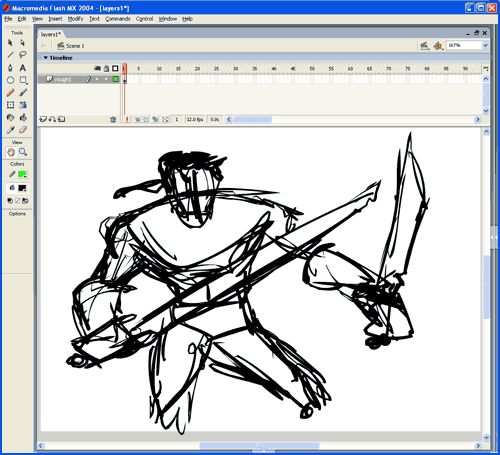This screenshot has width=500, height=455.
Task: Open the timeline options menu icon
Action: [486, 69]
